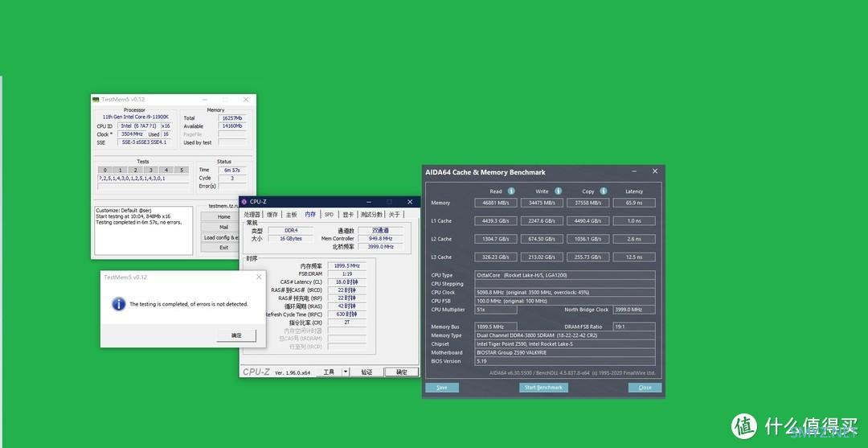This screenshot has height=448, width=868.
Task: Click Memory Latency value 65.9 ns
Action: [634, 203]
